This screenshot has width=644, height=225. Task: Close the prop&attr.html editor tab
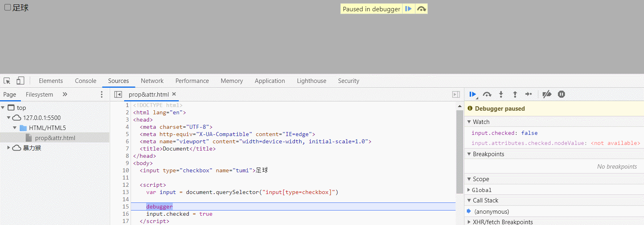point(174,94)
